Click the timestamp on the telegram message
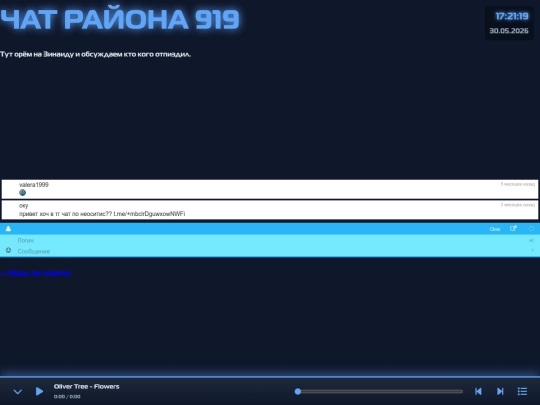The height and width of the screenshot is (405, 540). pyautogui.click(x=518, y=205)
